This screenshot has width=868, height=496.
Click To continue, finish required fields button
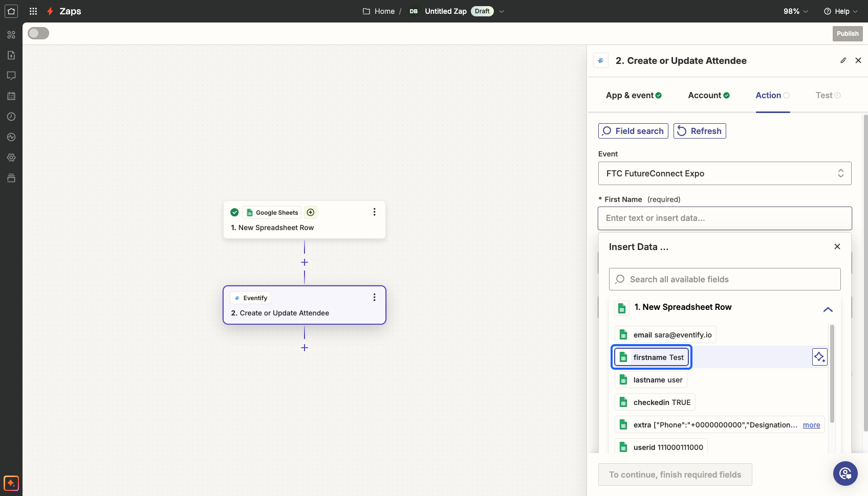pyautogui.click(x=675, y=475)
